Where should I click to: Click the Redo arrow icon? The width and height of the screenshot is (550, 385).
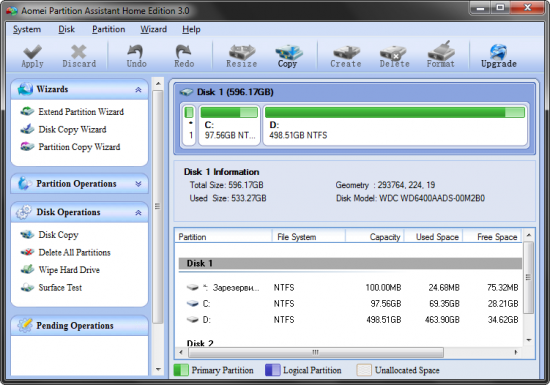click(183, 52)
